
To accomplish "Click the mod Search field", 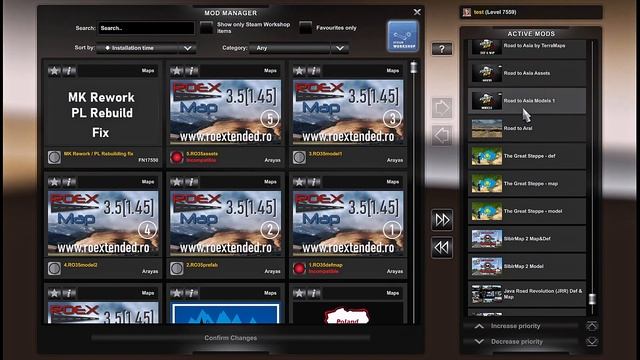I will (x=146, y=28).
